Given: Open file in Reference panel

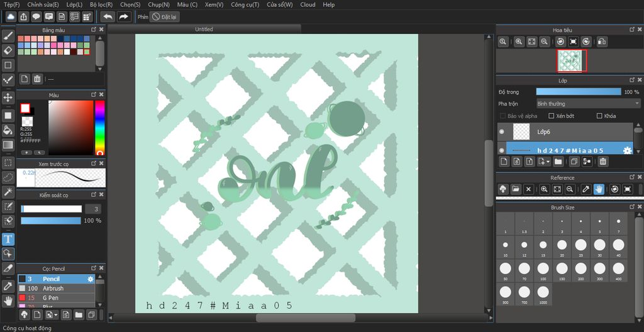Looking at the screenshot, I should coord(516,189).
